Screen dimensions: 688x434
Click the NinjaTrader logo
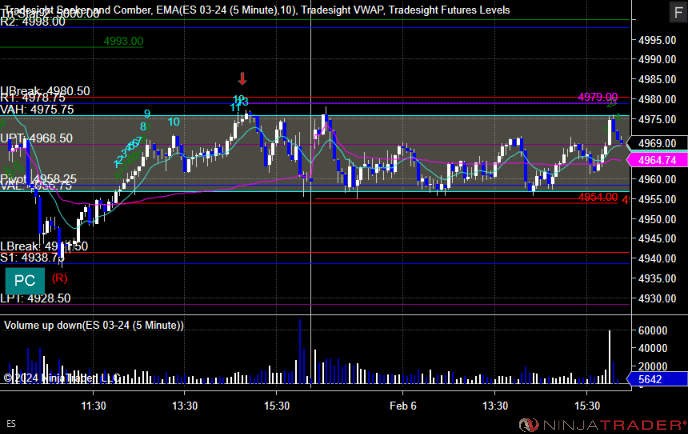click(x=603, y=425)
